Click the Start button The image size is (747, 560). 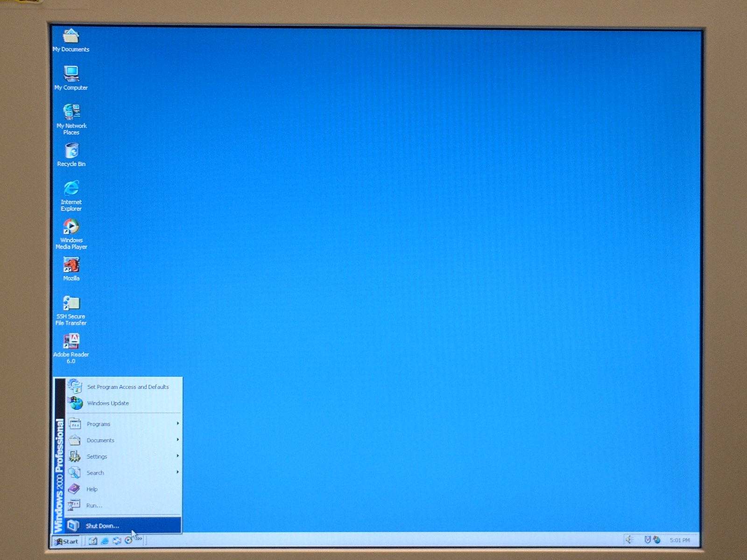pyautogui.click(x=66, y=541)
